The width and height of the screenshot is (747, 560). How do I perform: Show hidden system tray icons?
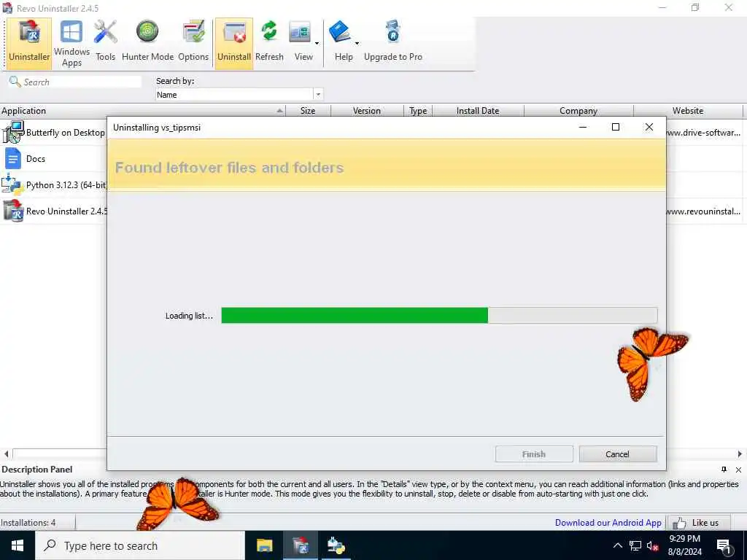point(617,545)
